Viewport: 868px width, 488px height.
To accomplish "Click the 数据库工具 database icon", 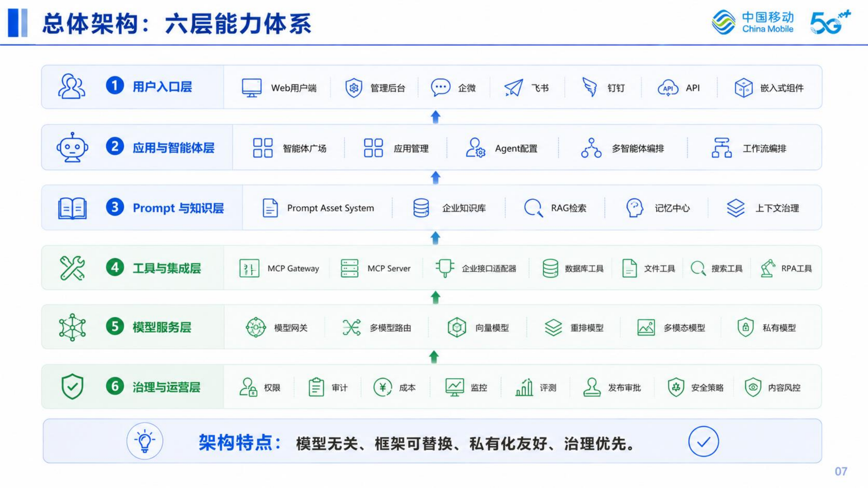I will 550,268.
